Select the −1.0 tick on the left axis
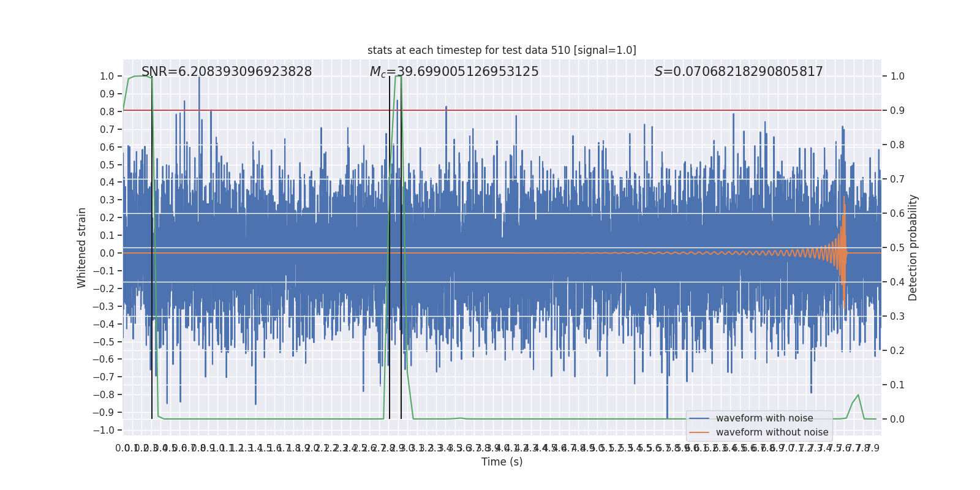 [x=104, y=431]
